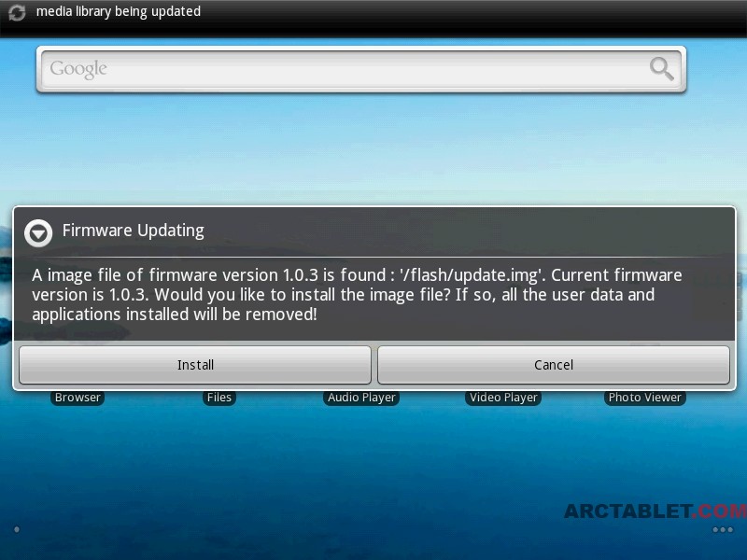This screenshot has width=747, height=560.
Task: Open the Photo Viewer shortcut
Action: 644,398
